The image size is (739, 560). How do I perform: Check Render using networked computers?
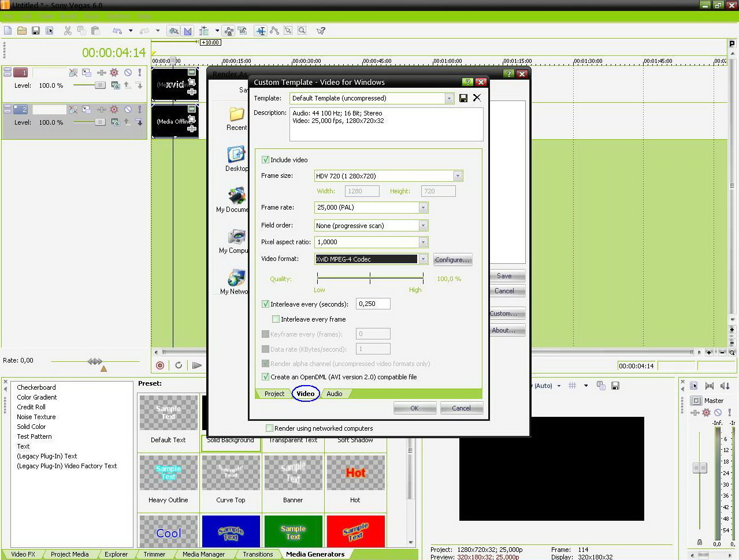269,428
